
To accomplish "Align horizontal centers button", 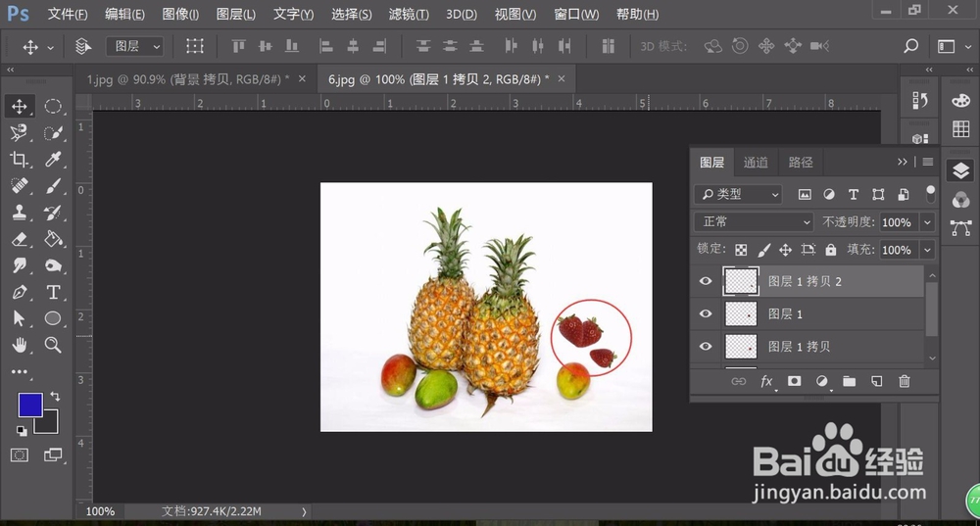I will [353, 46].
